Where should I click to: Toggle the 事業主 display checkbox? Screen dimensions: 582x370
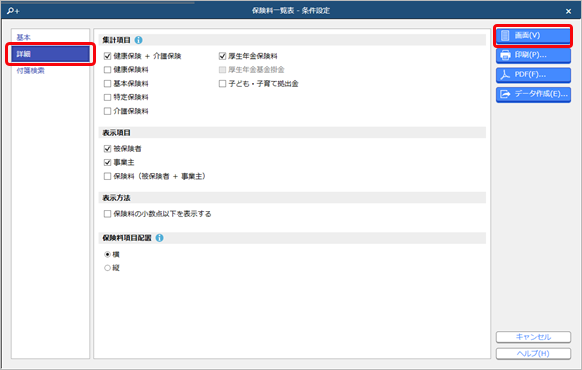pos(107,163)
